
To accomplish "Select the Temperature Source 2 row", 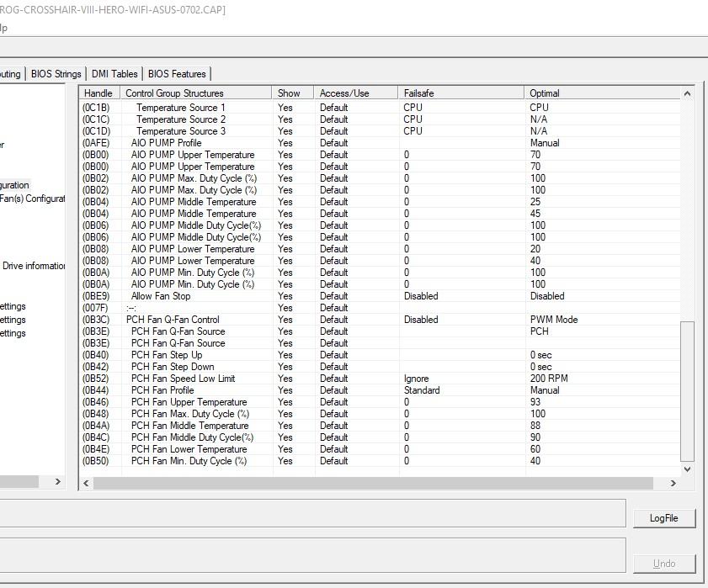I will pyautogui.click(x=380, y=119).
